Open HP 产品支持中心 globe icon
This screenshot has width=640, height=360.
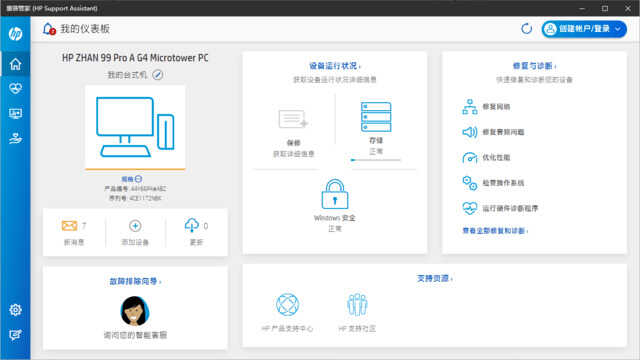coord(287,304)
